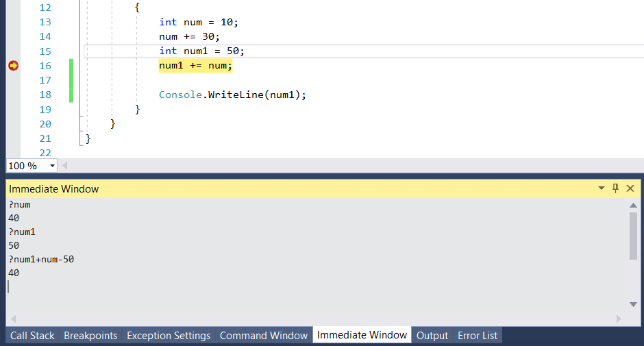Switch to the Breakpoints tab
This screenshot has height=346, width=644.
pyautogui.click(x=90, y=335)
